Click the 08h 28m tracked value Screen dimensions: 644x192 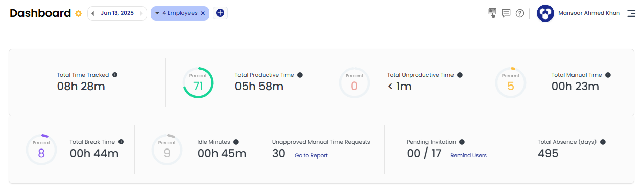coord(81,86)
